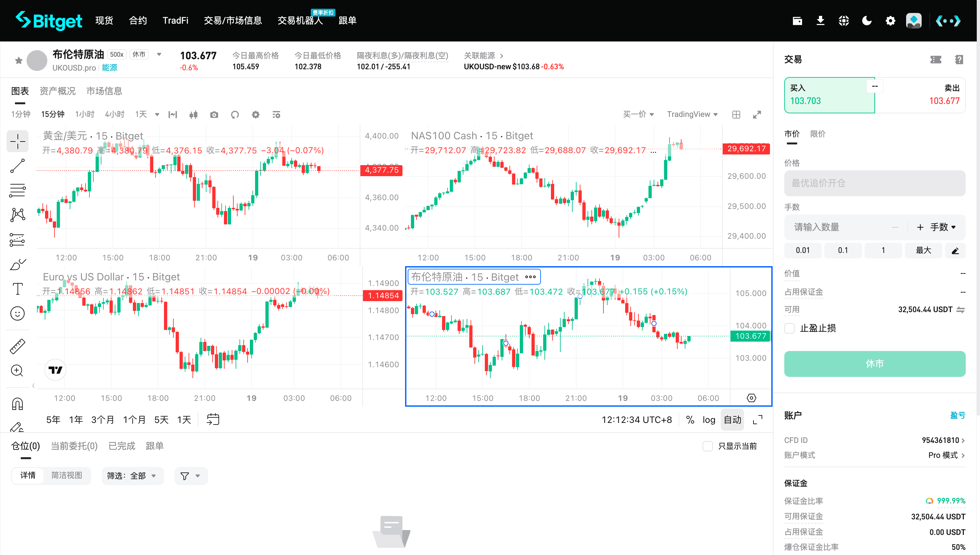Enable the take-profit stop-loss checkbox
Image resolution: width=980 pixels, height=555 pixels.
[x=790, y=328]
